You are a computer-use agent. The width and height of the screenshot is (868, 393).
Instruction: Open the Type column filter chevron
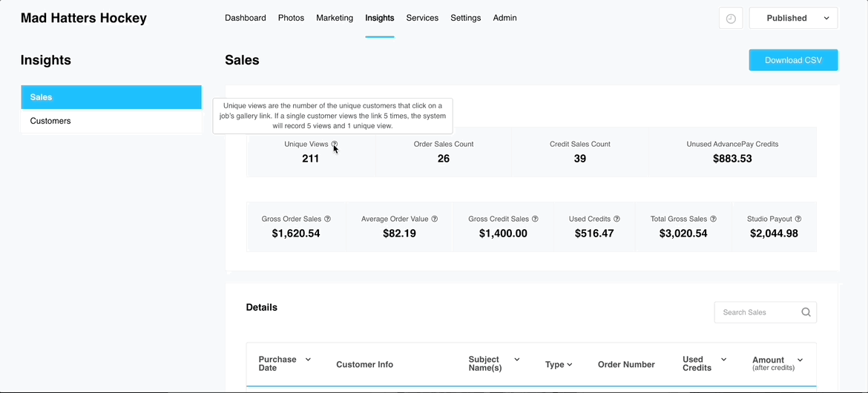tap(569, 365)
